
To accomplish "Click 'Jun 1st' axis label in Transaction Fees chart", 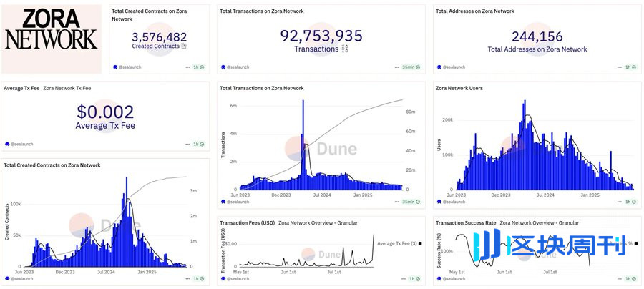I will point(290,272).
